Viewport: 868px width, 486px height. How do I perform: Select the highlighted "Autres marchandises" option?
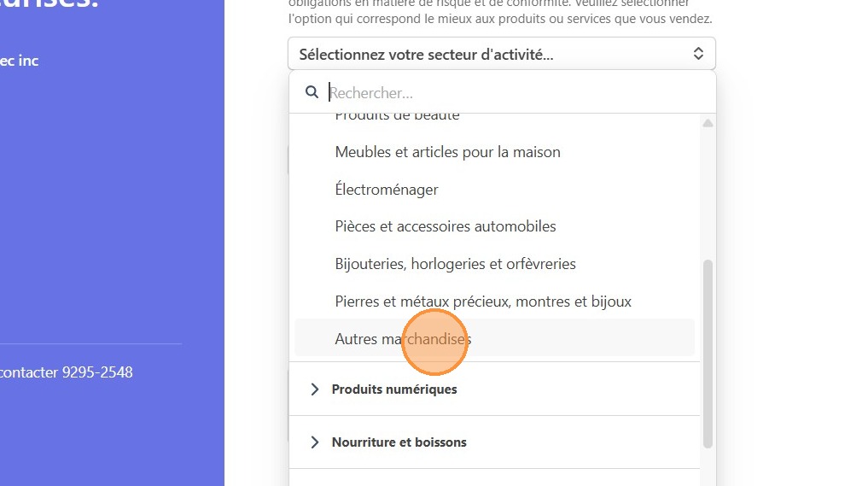403,339
